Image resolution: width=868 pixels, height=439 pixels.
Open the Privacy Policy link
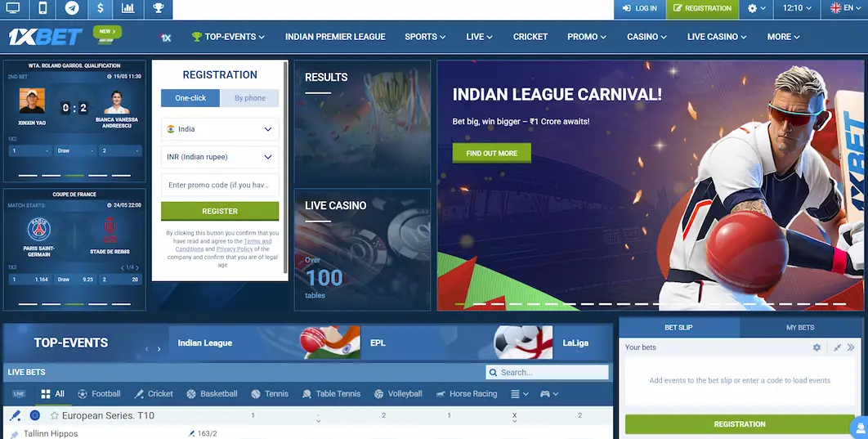(234, 249)
